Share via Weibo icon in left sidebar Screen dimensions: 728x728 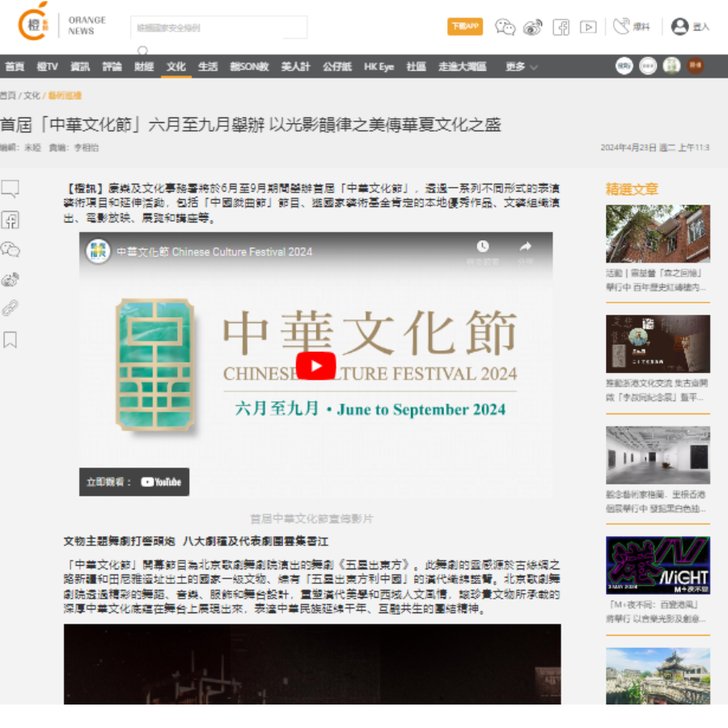(x=11, y=280)
